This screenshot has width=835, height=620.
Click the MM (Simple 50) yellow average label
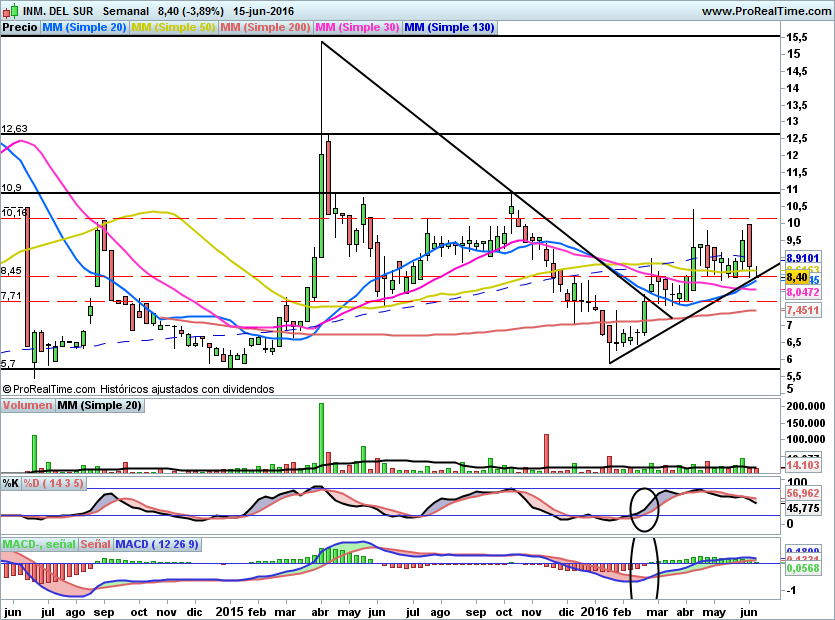click(173, 28)
